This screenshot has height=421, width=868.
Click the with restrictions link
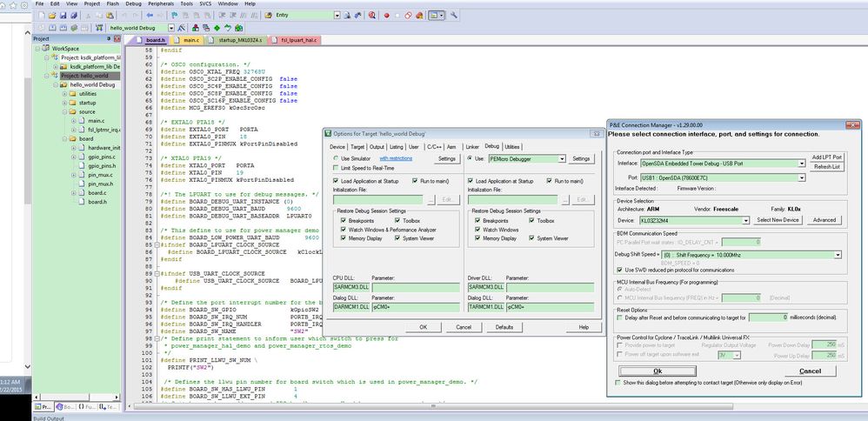click(x=396, y=158)
